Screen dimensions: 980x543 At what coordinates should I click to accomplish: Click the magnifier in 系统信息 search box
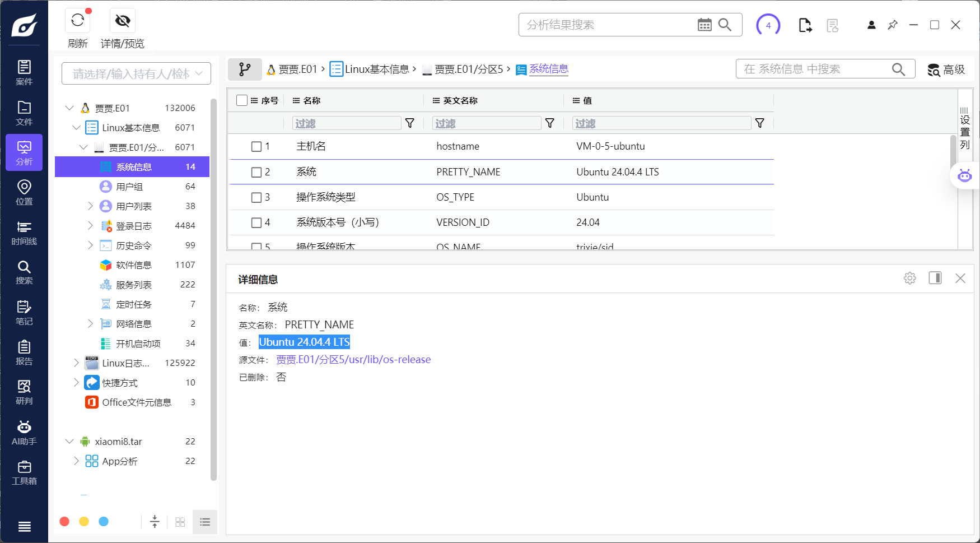pos(899,69)
